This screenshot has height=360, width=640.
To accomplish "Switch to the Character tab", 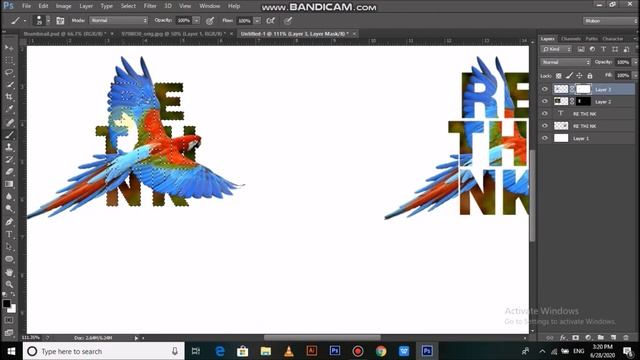I will pos(613,39).
